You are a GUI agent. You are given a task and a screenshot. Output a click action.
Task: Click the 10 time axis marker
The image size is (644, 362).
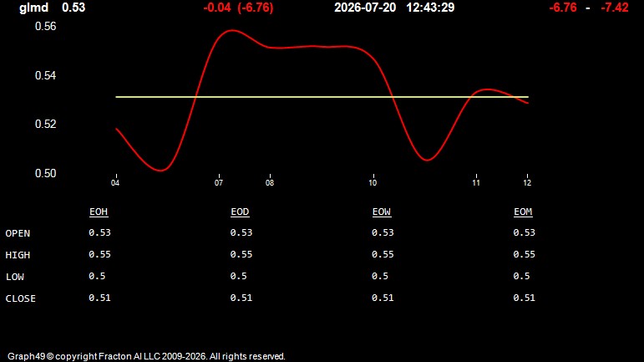tap(373, 182)
